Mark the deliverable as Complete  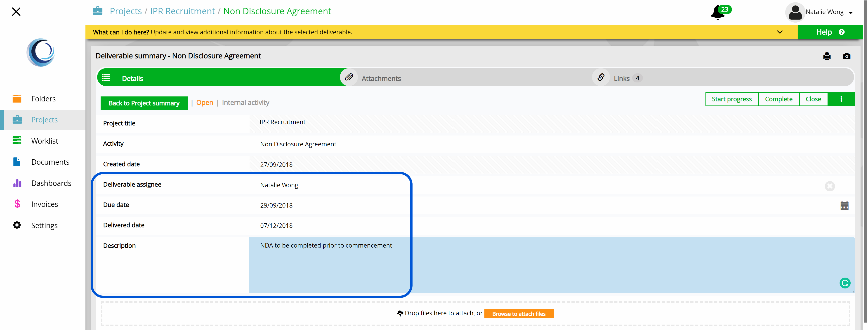778,99
